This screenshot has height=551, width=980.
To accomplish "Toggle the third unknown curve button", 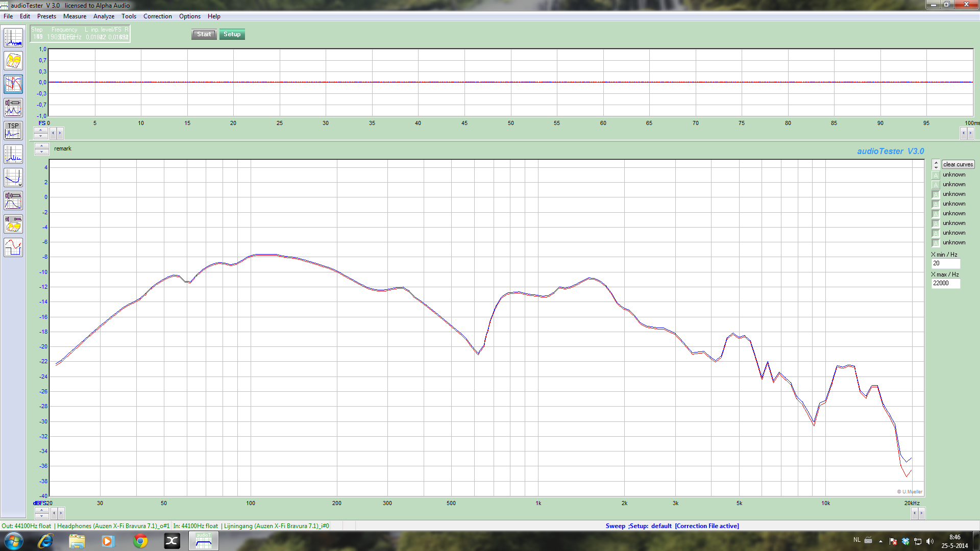I will point(936,194).
